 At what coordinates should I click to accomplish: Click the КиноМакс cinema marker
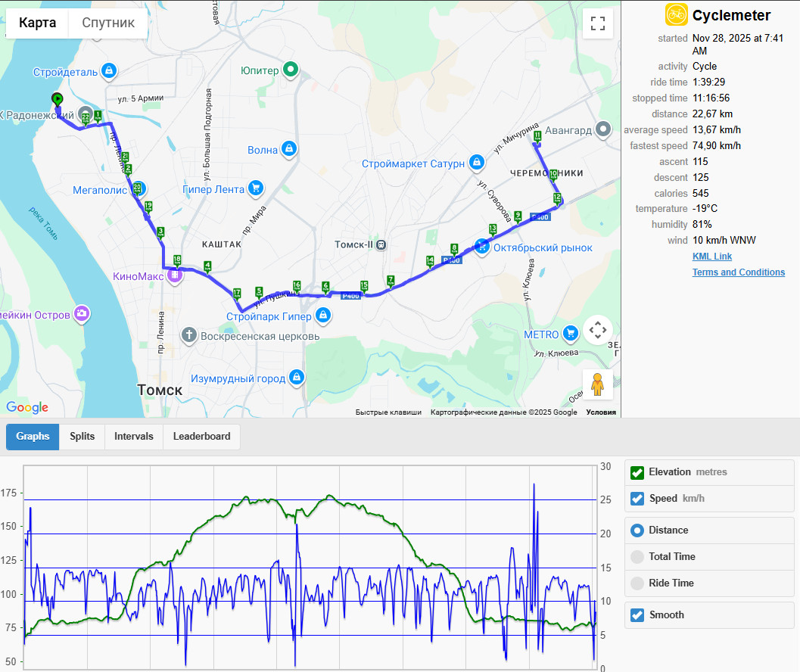pyautogui.click(x=175, y=275)
